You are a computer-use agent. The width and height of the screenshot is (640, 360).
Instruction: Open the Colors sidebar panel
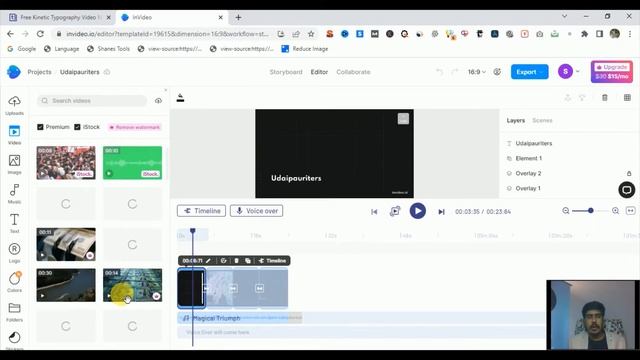click(x=14, y=282)
